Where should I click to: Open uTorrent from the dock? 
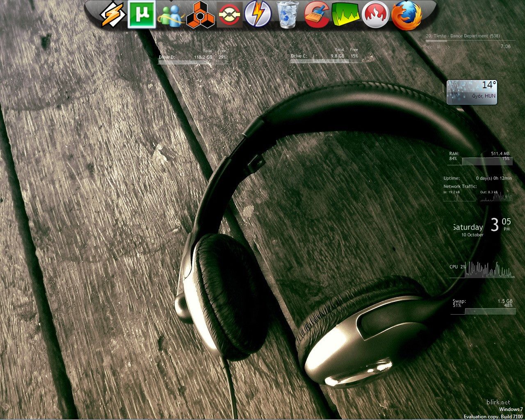click(141, 14)
